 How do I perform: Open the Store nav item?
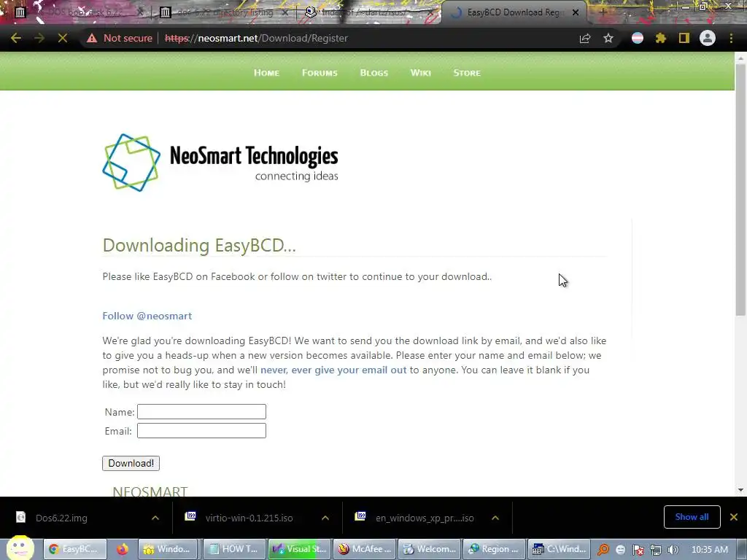click(467, 73)
